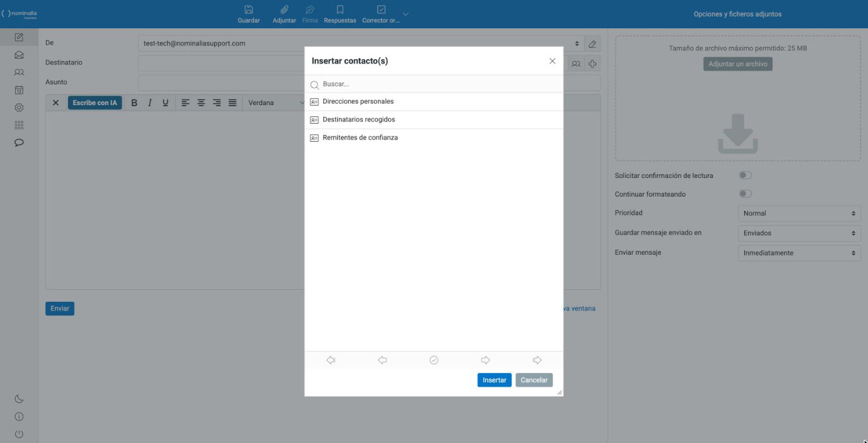Screen dimensions: 868x443
Task: Click the Cancelar button
Action: point(534,380)
